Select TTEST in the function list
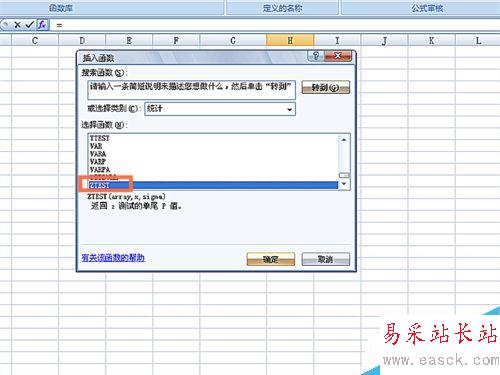 point(213,138)
